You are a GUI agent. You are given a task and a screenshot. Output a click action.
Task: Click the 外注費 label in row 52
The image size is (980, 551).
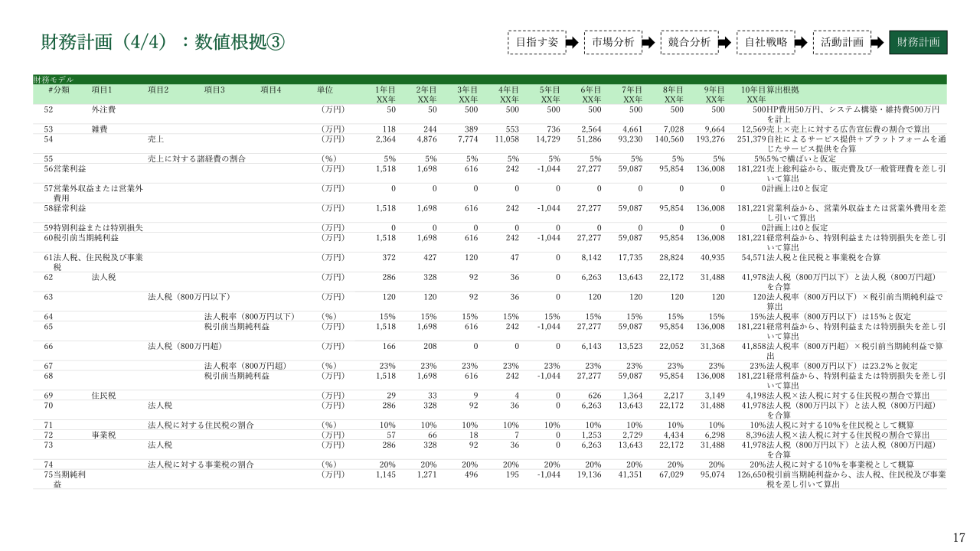point(103,109)
